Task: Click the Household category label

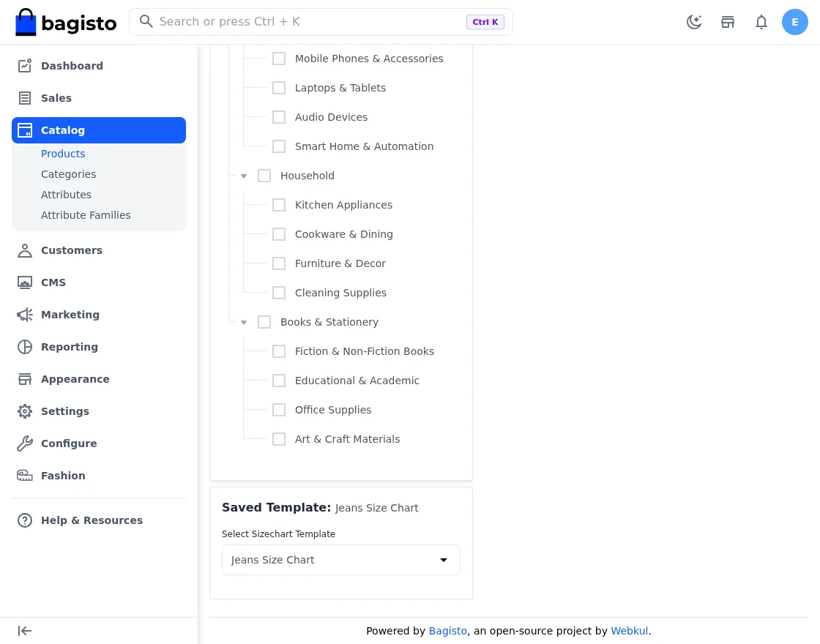Action: (x=307, y=176)
